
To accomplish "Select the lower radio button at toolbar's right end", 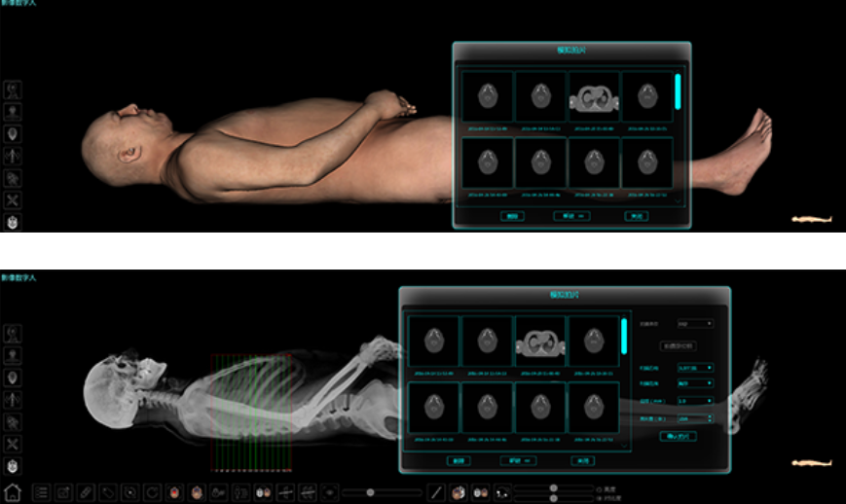I will 597,498.
